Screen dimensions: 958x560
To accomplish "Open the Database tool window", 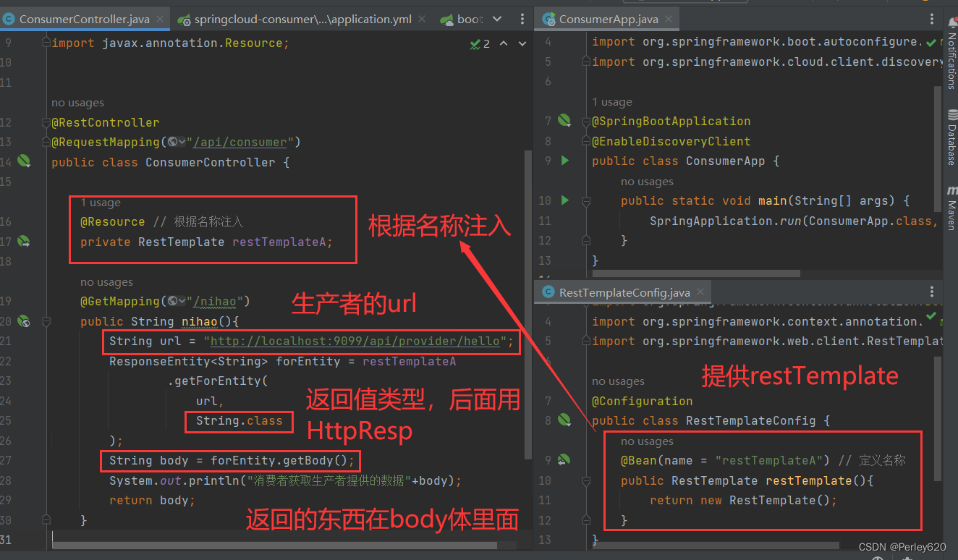I will coord(951,137).
